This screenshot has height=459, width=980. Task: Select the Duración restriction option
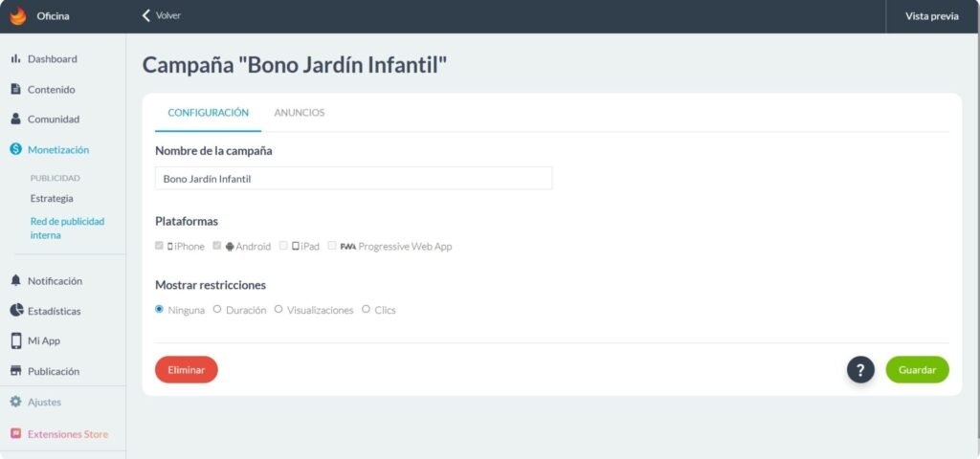click(x=217, y=309)
